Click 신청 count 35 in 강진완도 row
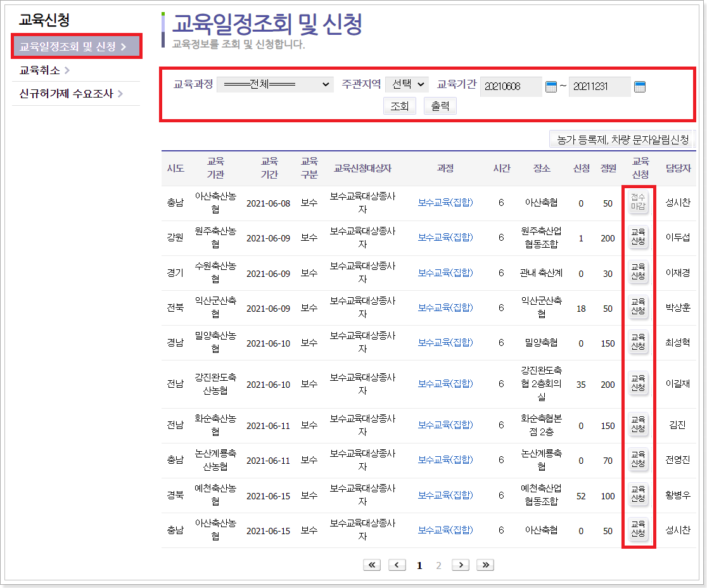Image resolution: width=707 pixels, height=588 pixels. pos(581,385)
